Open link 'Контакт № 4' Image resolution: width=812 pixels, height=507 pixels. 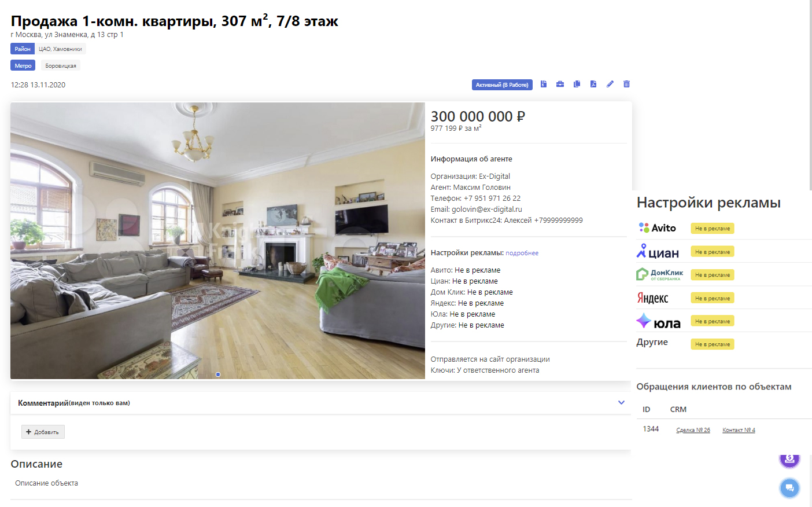[x=739, y=430]
